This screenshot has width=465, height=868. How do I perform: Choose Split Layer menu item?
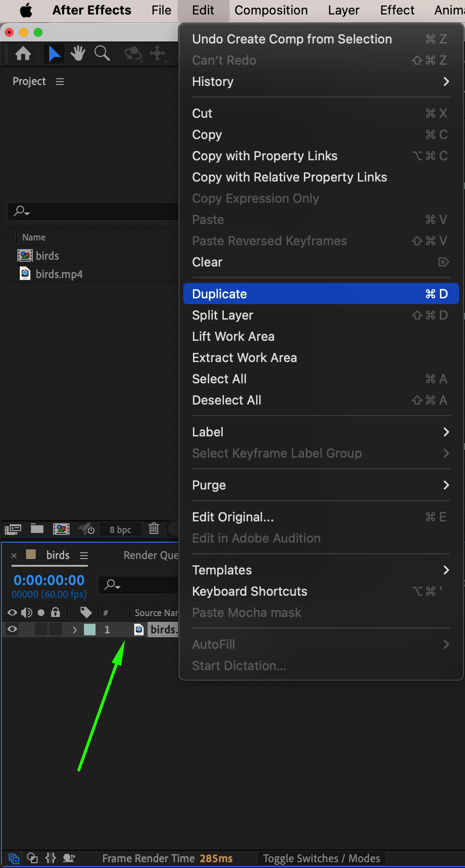tap(321, 315)
